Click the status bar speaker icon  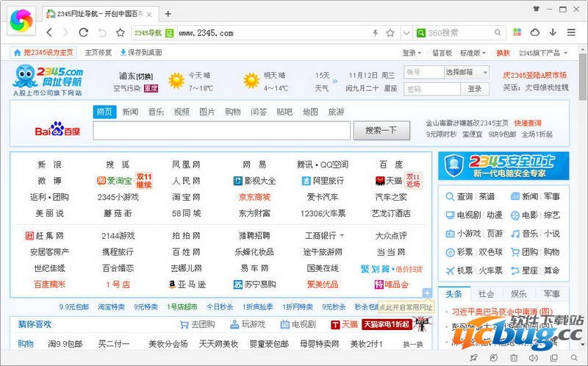point(533,358)
